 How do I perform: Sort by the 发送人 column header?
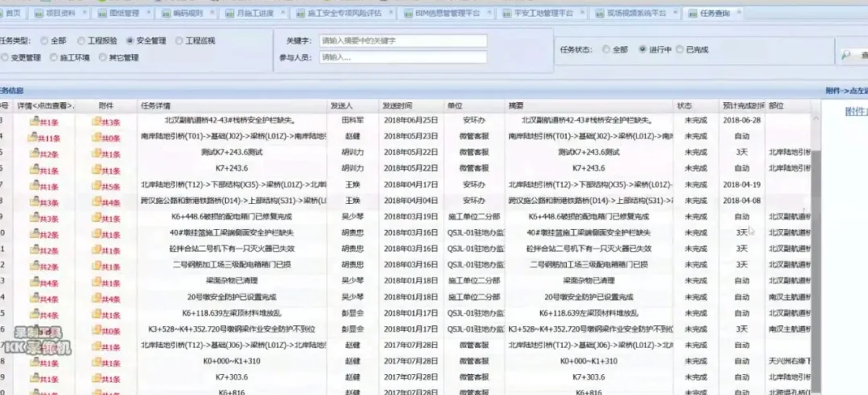tap(353, 106)
